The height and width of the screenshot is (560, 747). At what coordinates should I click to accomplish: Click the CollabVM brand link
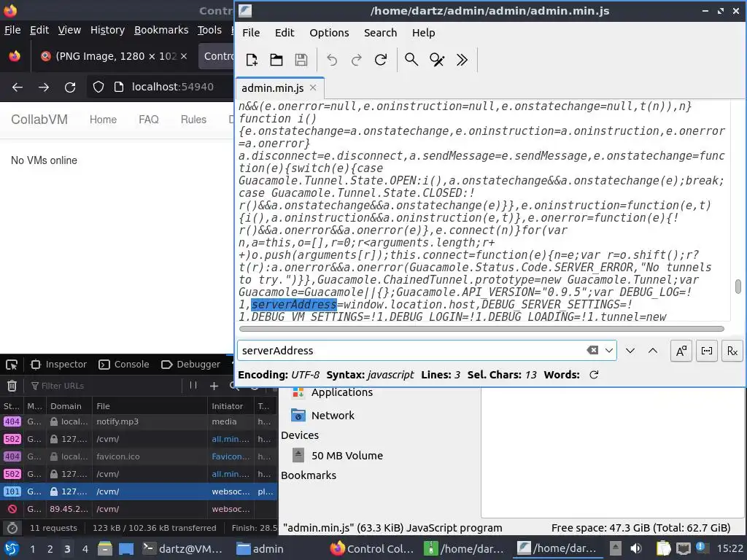[39, 119]
